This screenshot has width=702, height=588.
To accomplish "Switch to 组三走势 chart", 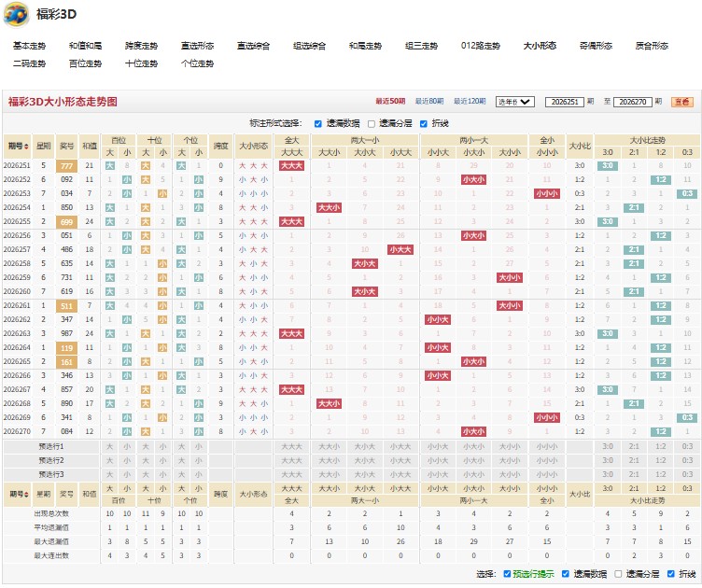I will 421,46.
